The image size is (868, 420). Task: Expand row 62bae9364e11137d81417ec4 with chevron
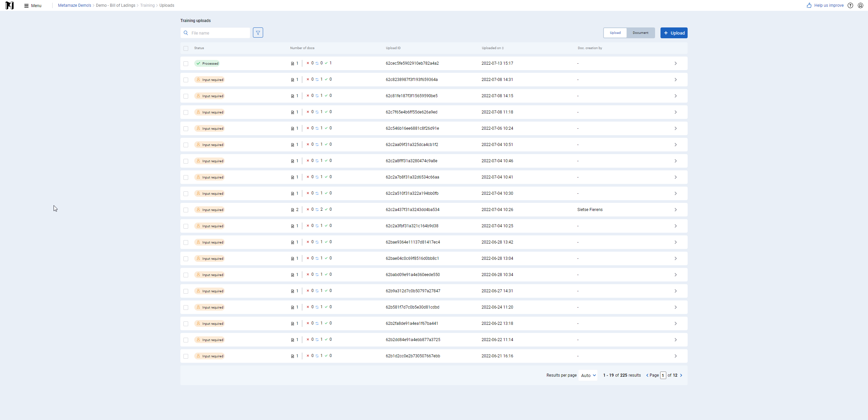675,242
